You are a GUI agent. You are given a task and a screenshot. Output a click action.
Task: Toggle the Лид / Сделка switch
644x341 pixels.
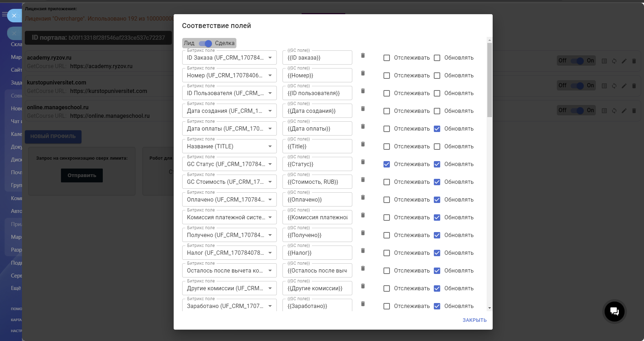pyautogui.click(x=206, y=43)
